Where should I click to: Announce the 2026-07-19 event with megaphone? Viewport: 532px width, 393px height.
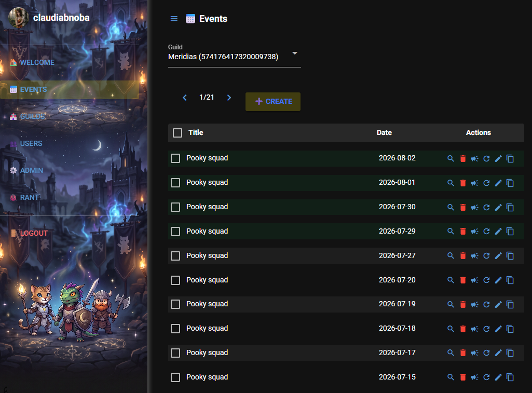[x=474, y=304]
